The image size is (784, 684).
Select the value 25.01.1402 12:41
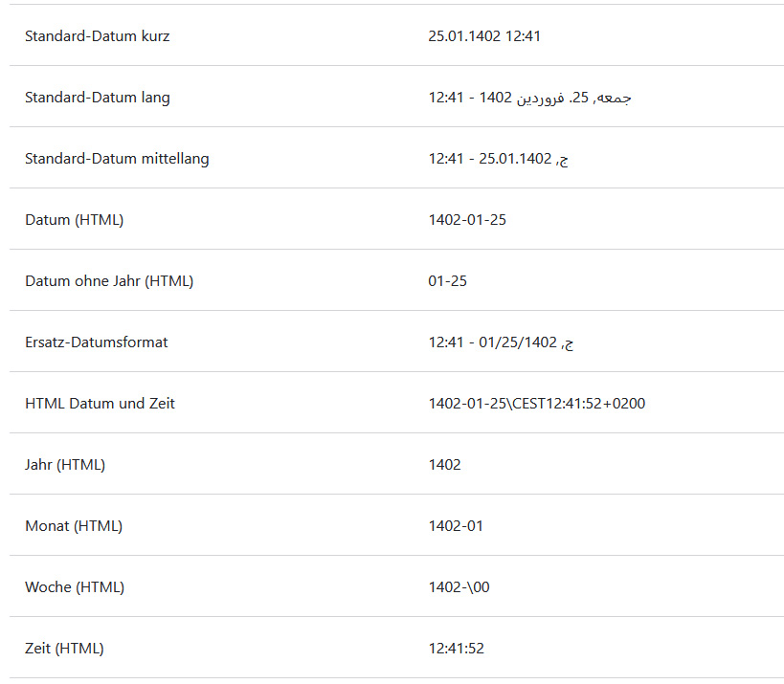(485, 36)
